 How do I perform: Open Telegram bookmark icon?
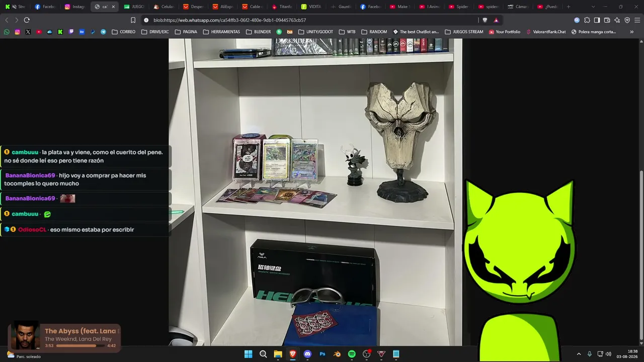click(x=103, y=32)
